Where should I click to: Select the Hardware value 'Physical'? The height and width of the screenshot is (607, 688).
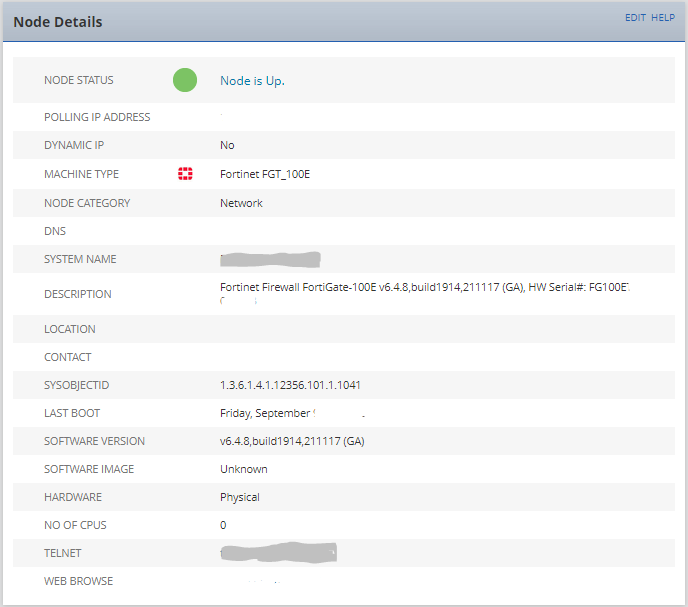[240, 497]
